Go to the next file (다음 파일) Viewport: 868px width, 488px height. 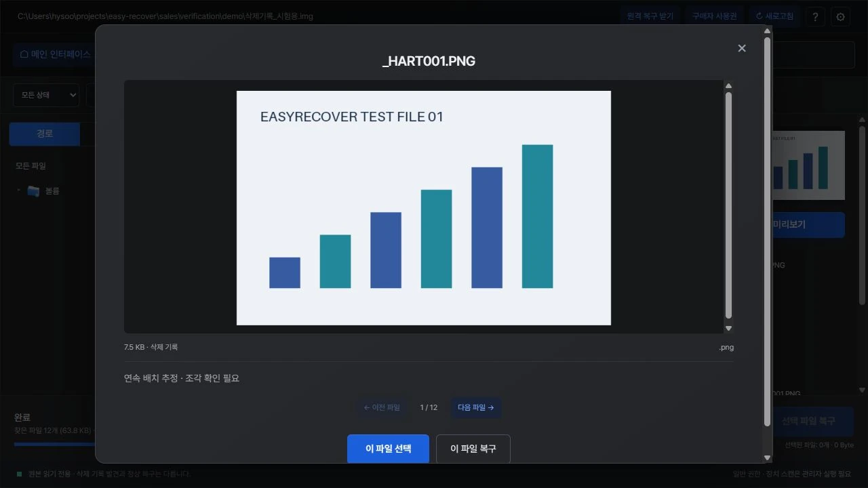476,407
